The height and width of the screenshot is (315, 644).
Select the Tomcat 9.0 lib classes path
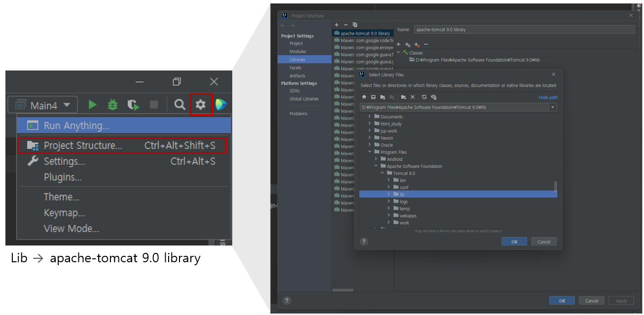point(474,60)
